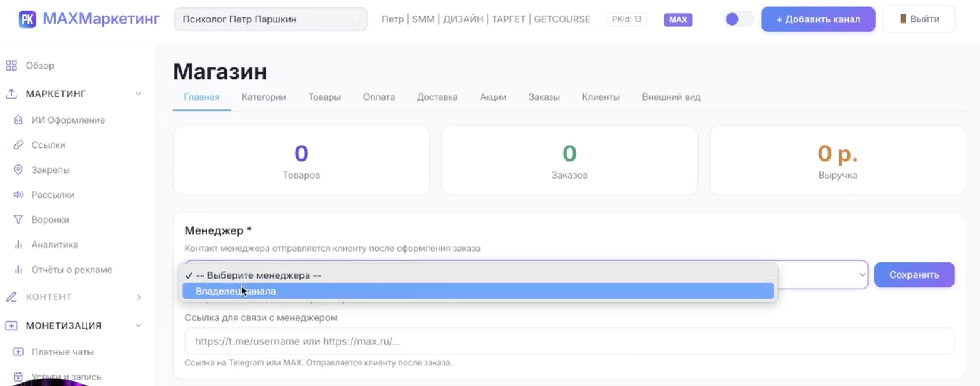The width and height of the screenshot is (980, 386).
Task: Click the Сохранить button
Action: (914, 275)
